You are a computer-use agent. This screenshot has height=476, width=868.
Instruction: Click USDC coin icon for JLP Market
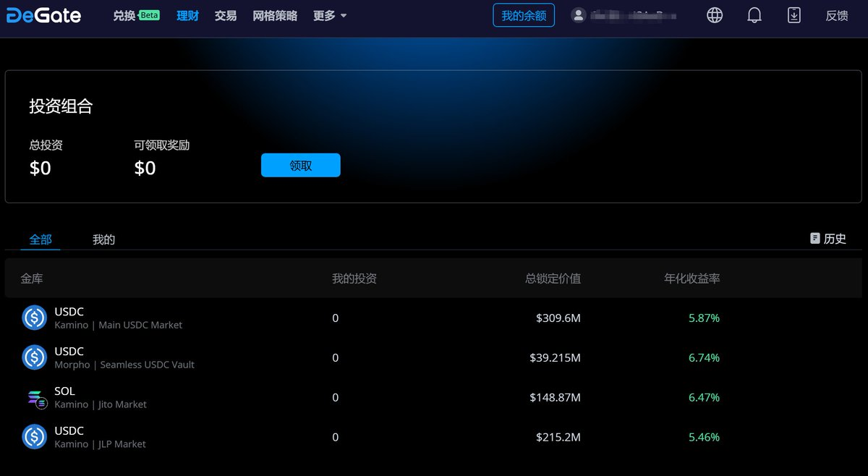(x=34, y=437)
